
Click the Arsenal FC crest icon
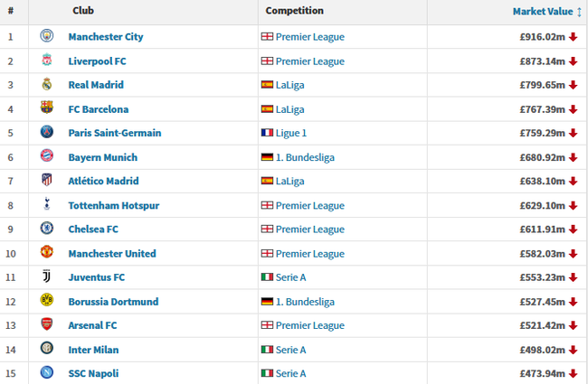pos(47,325)
